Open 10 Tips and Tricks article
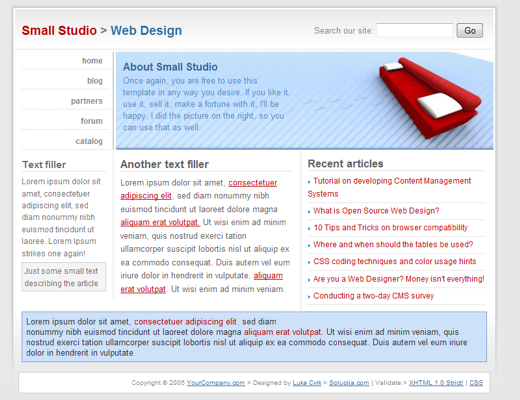The width and height of the screenshot is (520, 400). point(390,227)
